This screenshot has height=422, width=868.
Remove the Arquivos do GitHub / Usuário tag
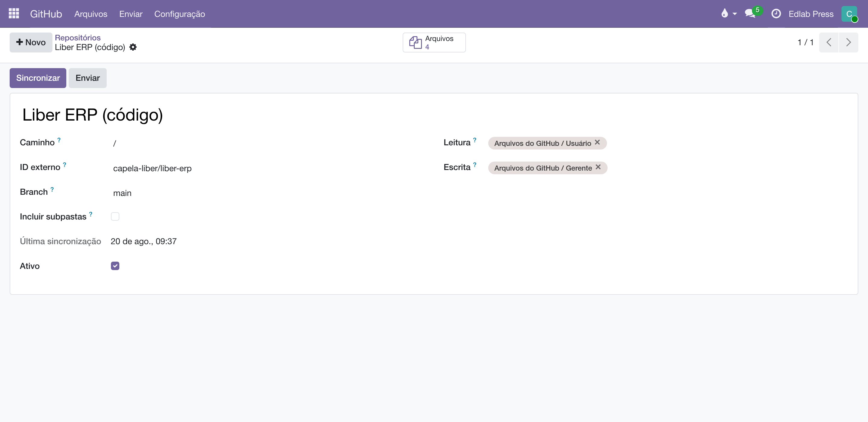coord(597,142)
